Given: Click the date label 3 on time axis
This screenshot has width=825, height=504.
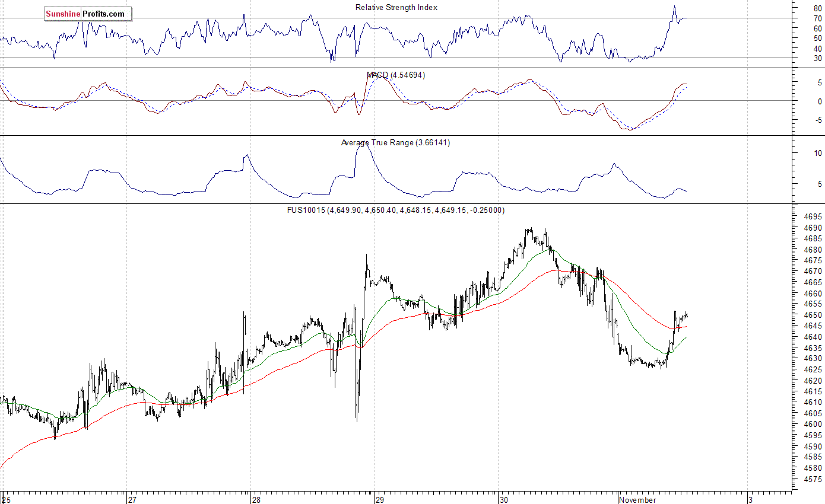Looking at the screenshot, I should (751, 500).
